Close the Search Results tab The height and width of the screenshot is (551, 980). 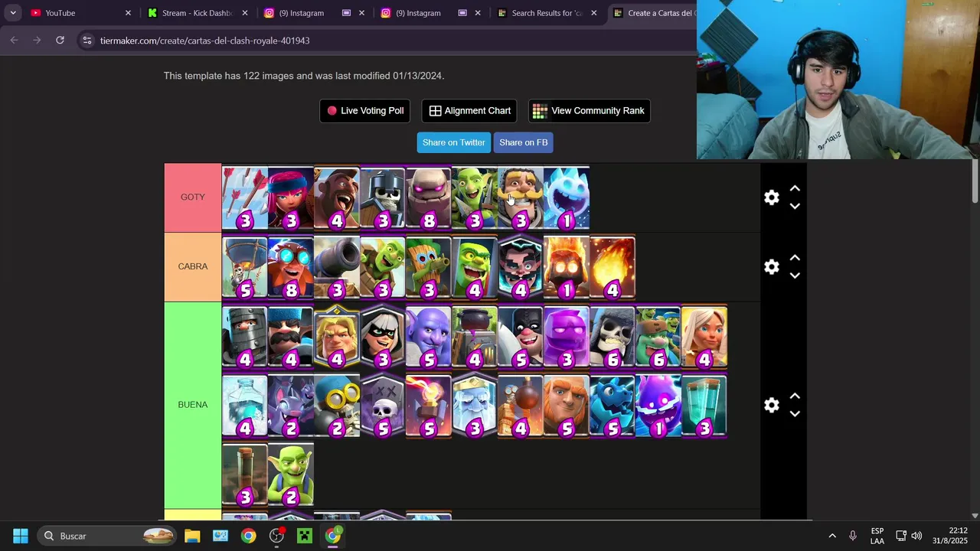(593, 13)
